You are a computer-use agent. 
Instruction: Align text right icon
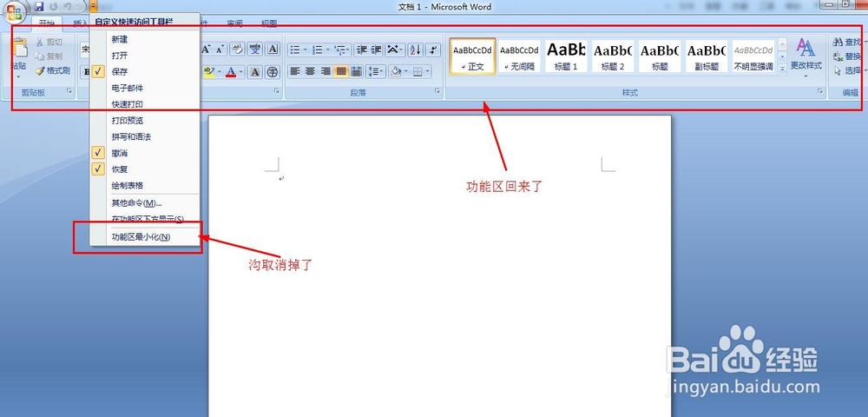(326, 71)
